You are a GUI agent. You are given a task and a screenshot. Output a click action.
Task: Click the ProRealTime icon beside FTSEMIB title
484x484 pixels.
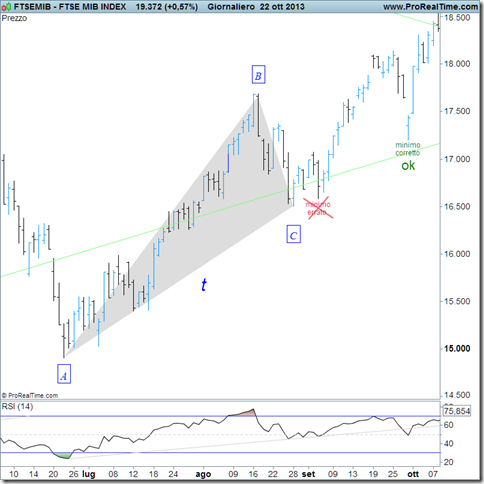pyautogui.click(x=6, y=6)
